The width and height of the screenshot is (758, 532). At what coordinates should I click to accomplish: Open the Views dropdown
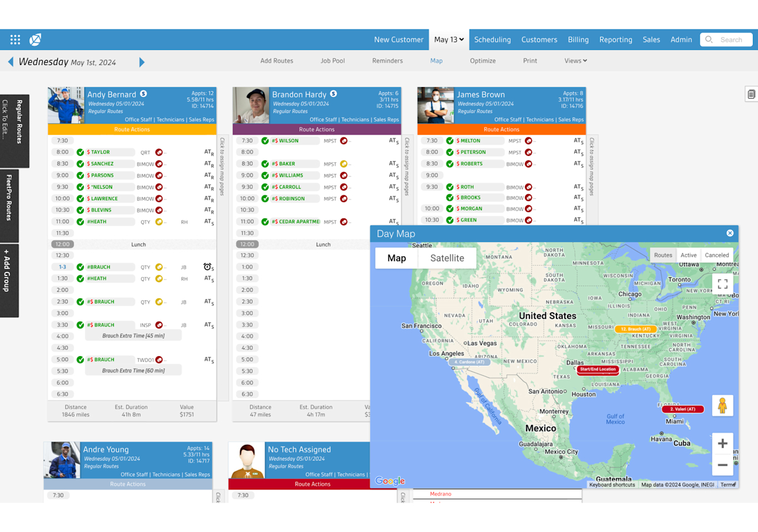pyautogui.click(x=575, y=60)
